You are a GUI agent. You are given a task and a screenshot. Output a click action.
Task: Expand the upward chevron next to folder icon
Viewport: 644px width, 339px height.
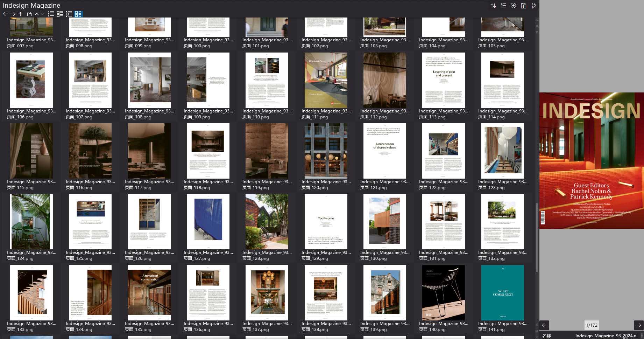coord(37,14)
